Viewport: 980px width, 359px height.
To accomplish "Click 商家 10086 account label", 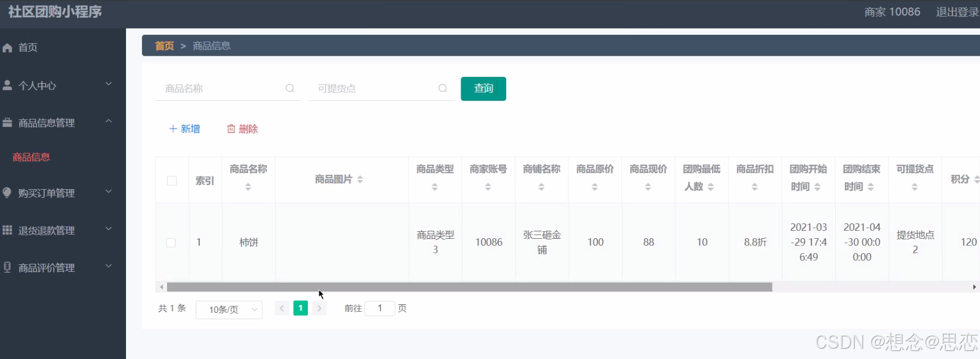I will coord(892,12).
